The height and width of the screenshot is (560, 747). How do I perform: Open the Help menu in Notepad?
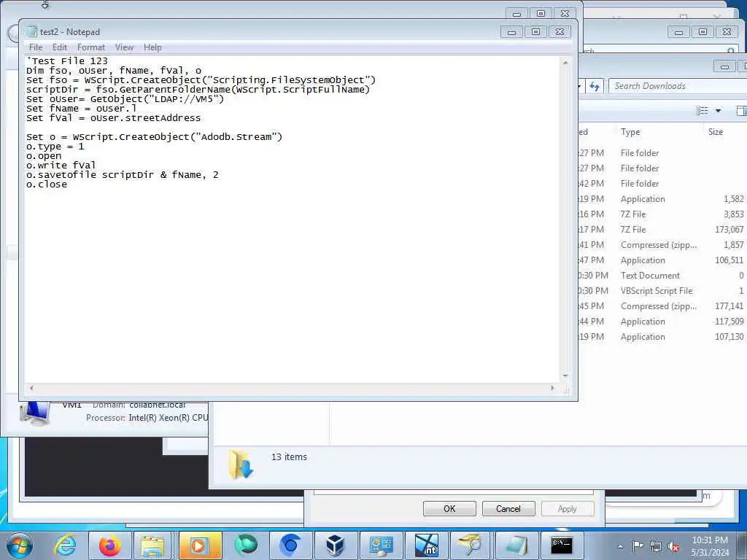[x=152, y=47]
